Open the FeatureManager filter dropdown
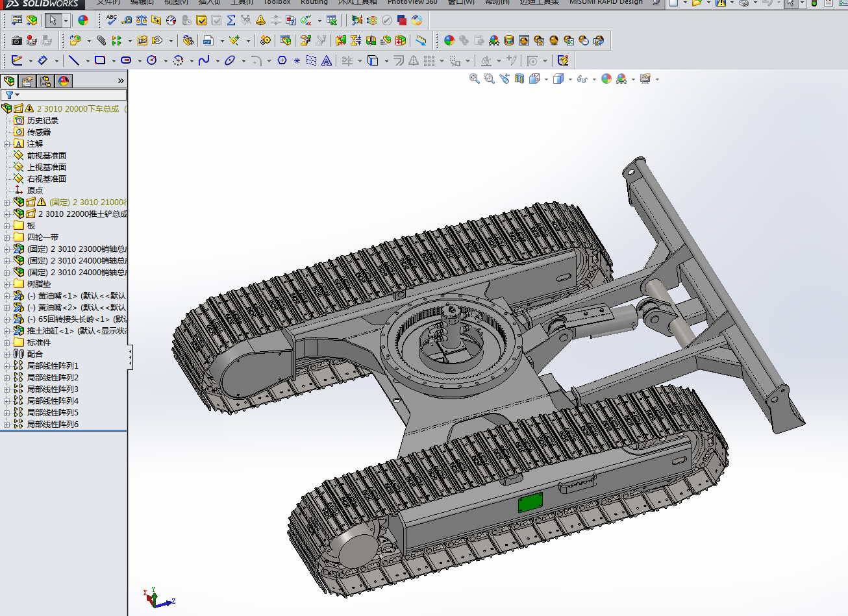The height and width of the screenshot is (616, 848). point(17,95)
